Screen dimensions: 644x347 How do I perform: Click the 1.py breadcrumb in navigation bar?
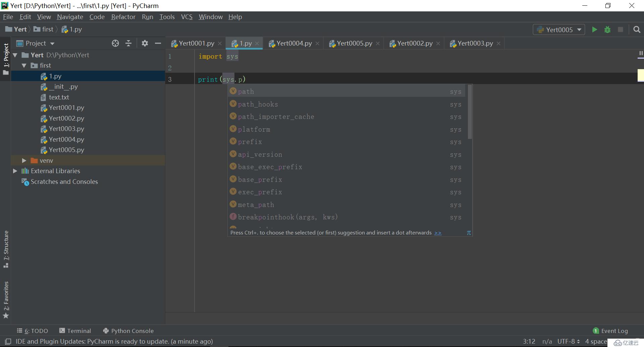coord(72,29)
